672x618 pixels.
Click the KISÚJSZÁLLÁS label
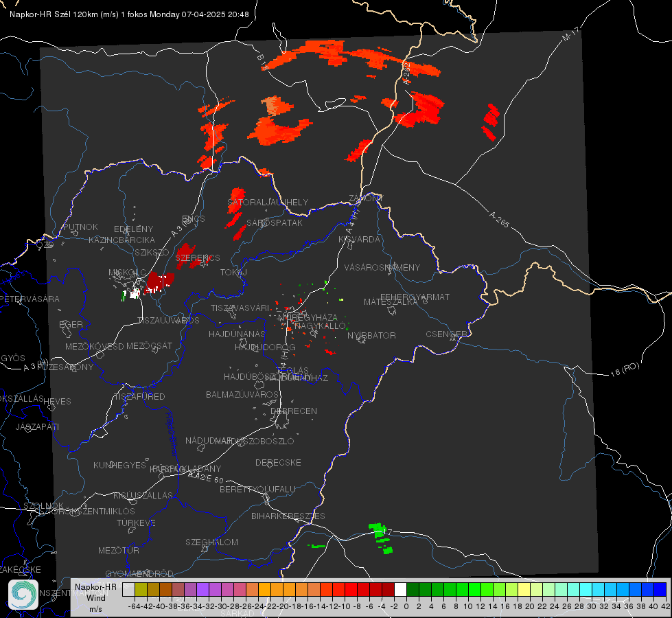click(x=143, y=495)
